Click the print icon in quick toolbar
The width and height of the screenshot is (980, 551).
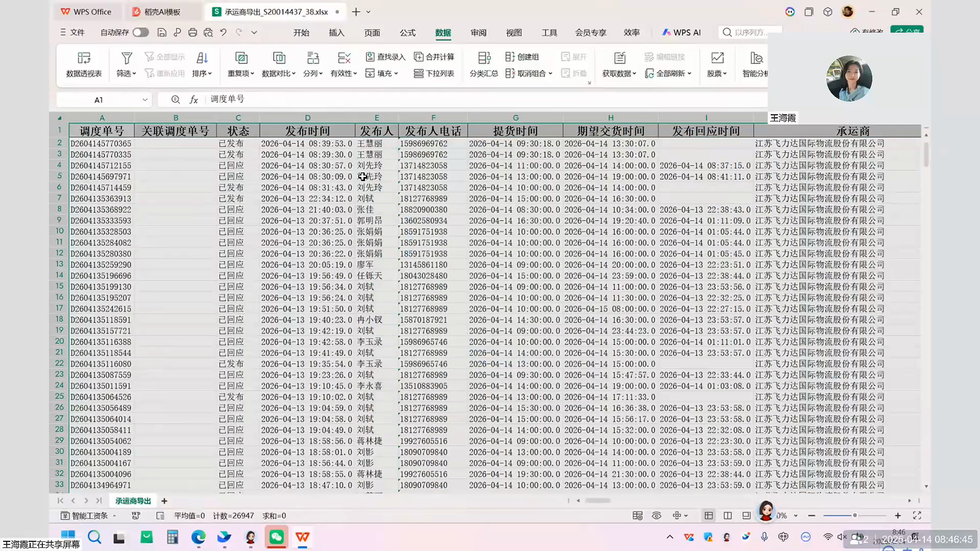click(192, 33)
